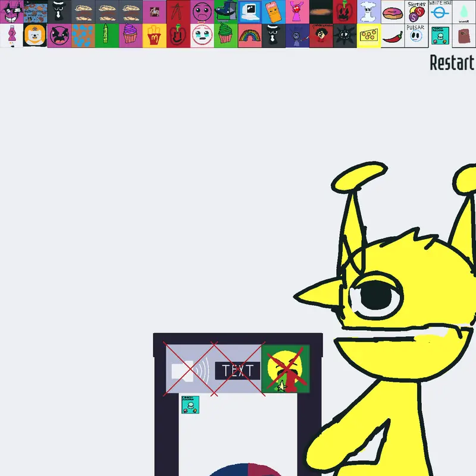Pick the rainbow icon
Image resolution: width=476 pixels, height=476 pixels.
pos(249,36)
